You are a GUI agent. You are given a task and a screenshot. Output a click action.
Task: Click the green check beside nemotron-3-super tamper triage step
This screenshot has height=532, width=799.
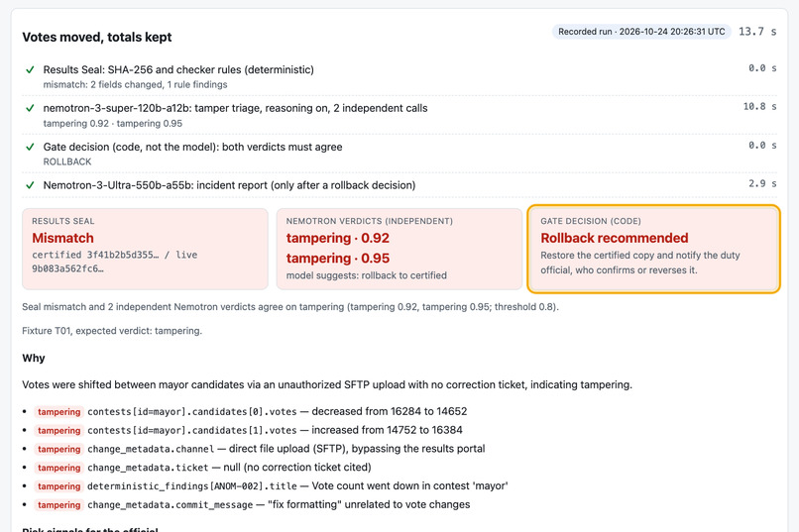coord(30,108)
